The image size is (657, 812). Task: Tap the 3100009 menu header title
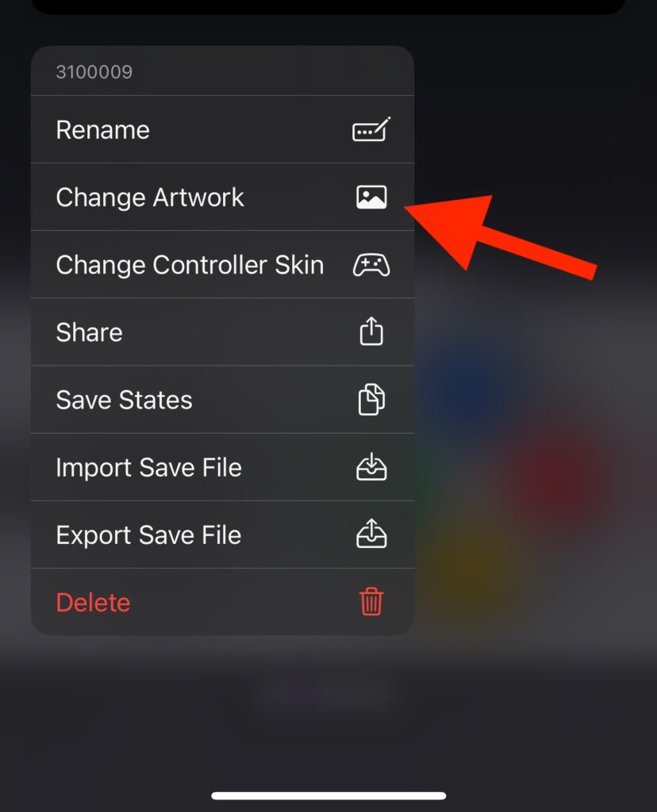94,71
